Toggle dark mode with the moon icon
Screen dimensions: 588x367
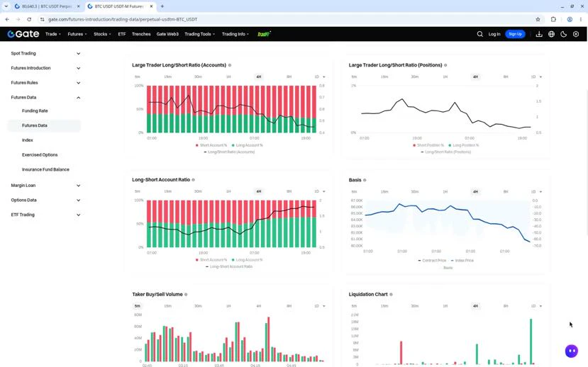[x=563, y=34]
